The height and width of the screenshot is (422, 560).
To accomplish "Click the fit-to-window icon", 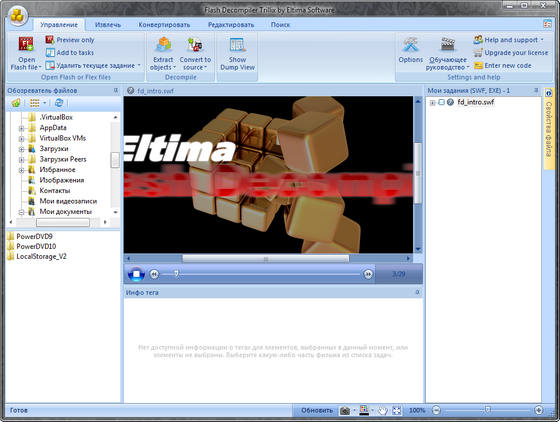I will (x=397, y=411).
